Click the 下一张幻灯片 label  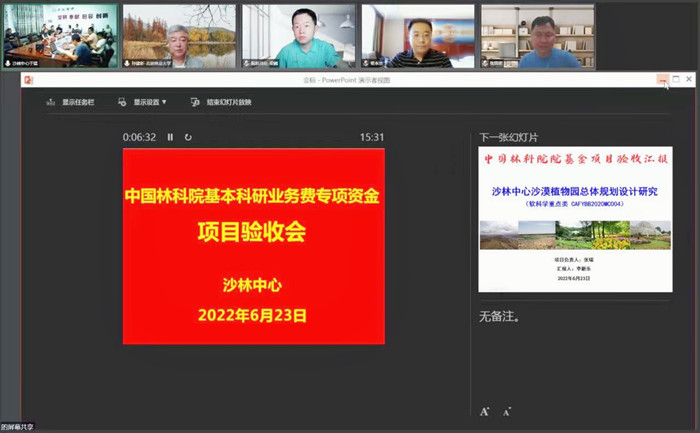point(508,137)
